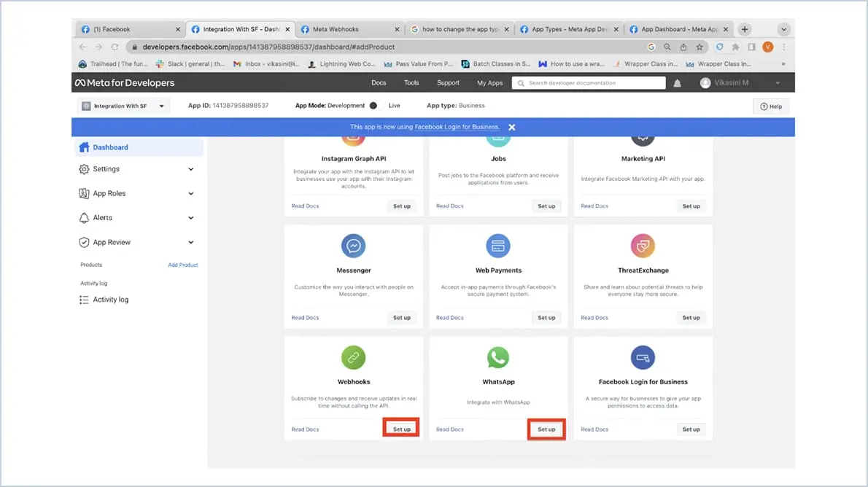Open Docs in the top menu

379,83
